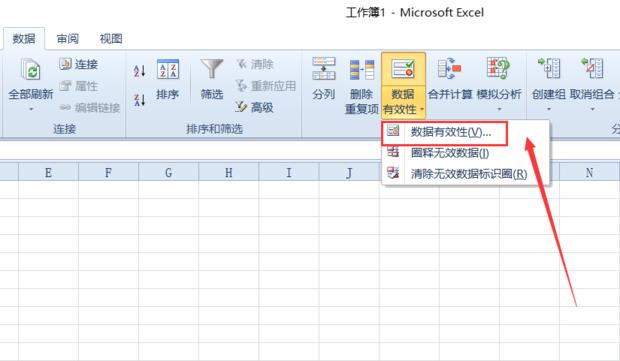
Task: Sort ascending A to Z icon
Action: pos(140,71)
